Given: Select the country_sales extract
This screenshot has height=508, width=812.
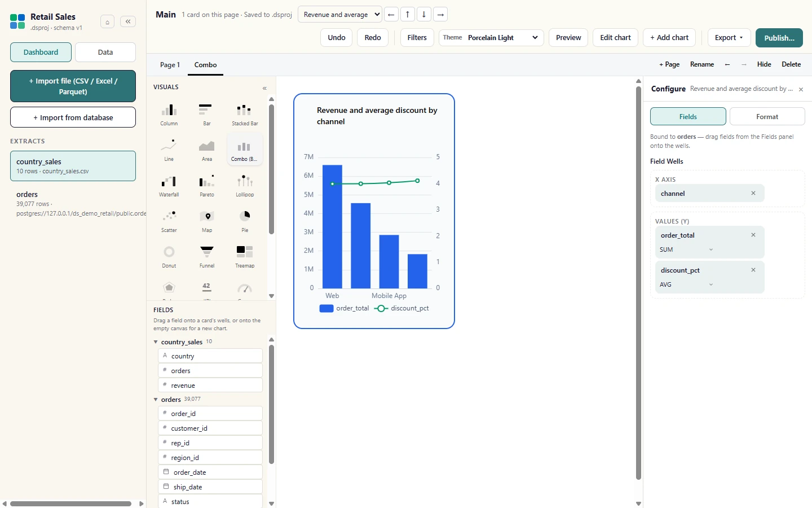Looking at the screenshot, I should click(x=73, y=166).
